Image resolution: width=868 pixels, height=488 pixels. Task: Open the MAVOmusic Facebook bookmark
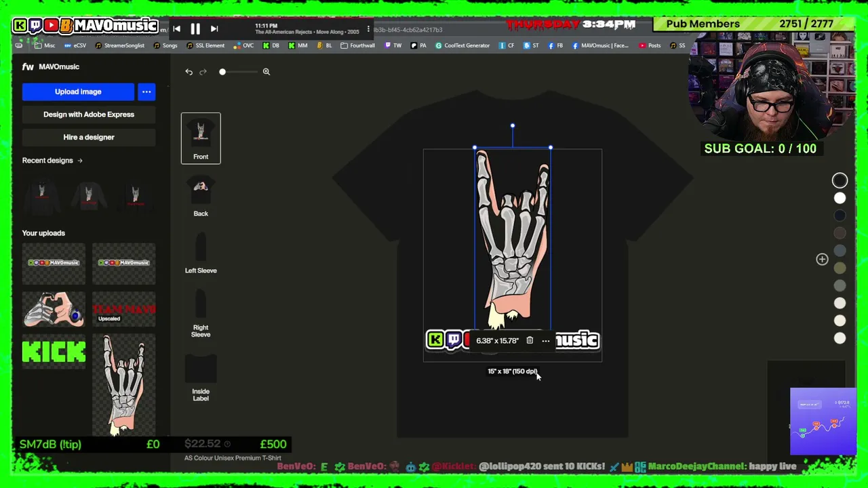coord(600,45)
